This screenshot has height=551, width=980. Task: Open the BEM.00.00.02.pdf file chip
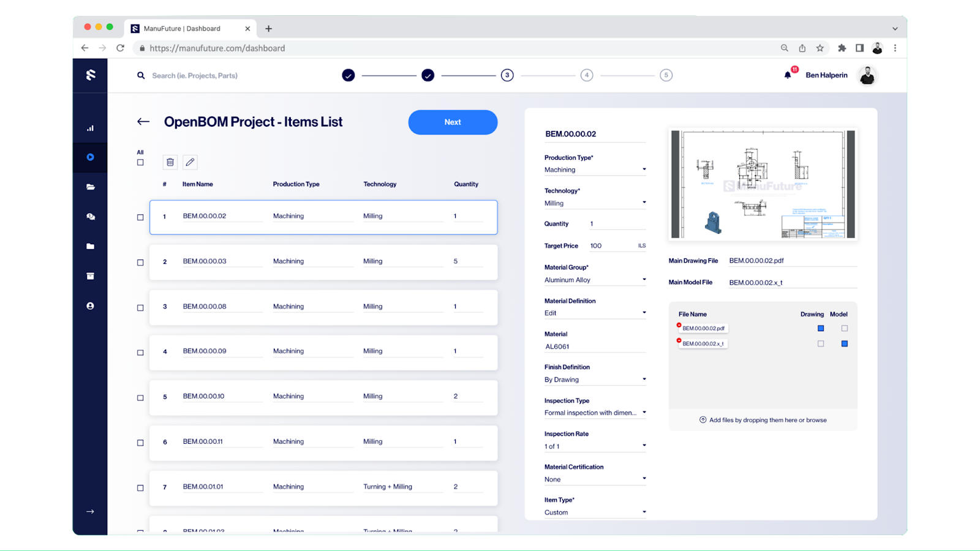pyautogui.click(x=703, y=328)
